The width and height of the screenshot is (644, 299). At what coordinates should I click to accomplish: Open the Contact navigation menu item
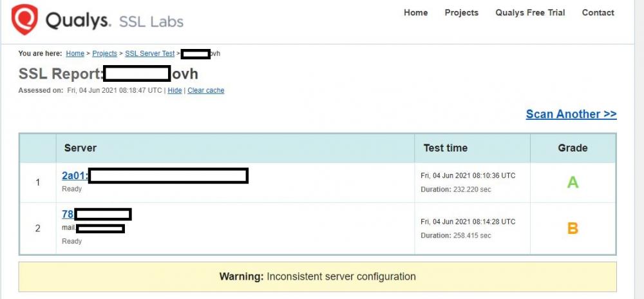(598, 13)
